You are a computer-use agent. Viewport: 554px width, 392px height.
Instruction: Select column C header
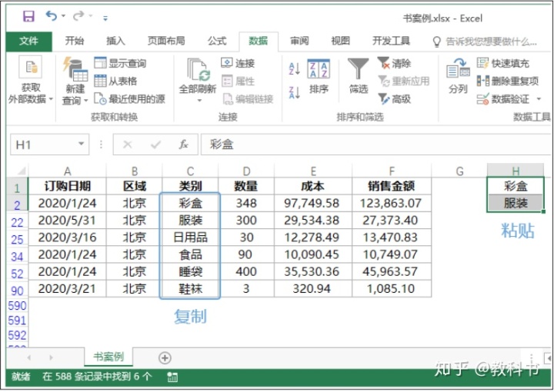point(190,171)
